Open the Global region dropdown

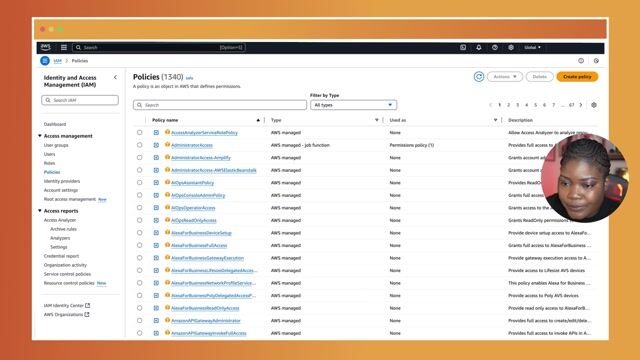tap(532, 47)
